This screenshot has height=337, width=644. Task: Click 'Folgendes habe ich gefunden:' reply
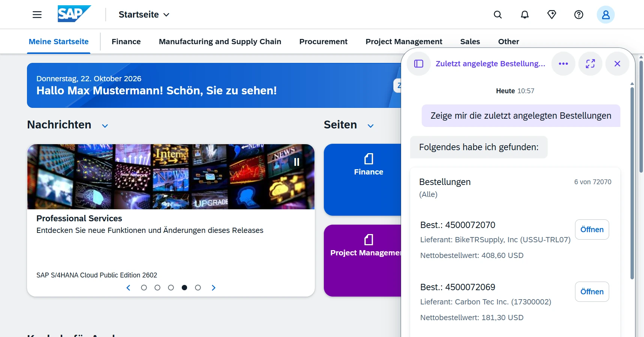[479, 147]
